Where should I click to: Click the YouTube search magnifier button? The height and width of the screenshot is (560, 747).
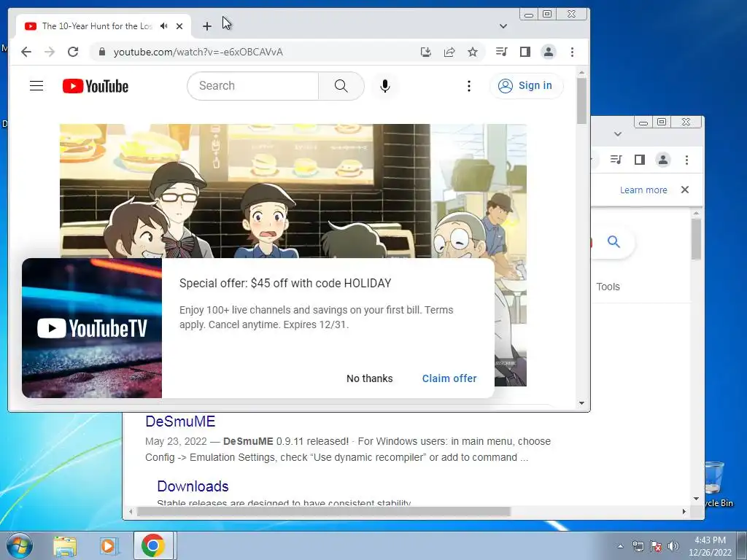(x=341, y=86)
